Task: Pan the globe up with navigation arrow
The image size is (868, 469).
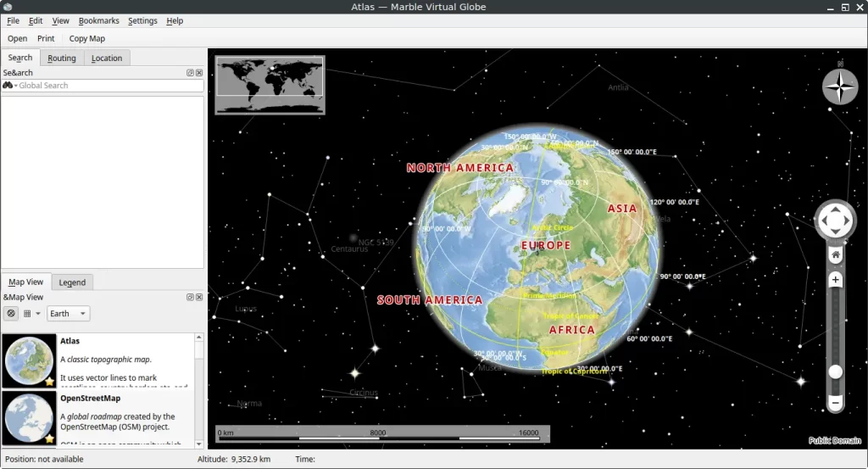Action: pos(835,209)
